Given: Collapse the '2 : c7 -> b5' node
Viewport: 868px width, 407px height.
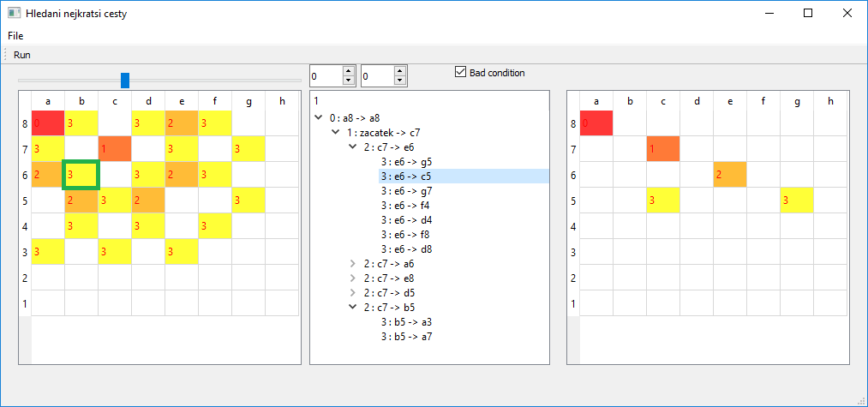Looking at the screenshot, I should pos(353,307).
